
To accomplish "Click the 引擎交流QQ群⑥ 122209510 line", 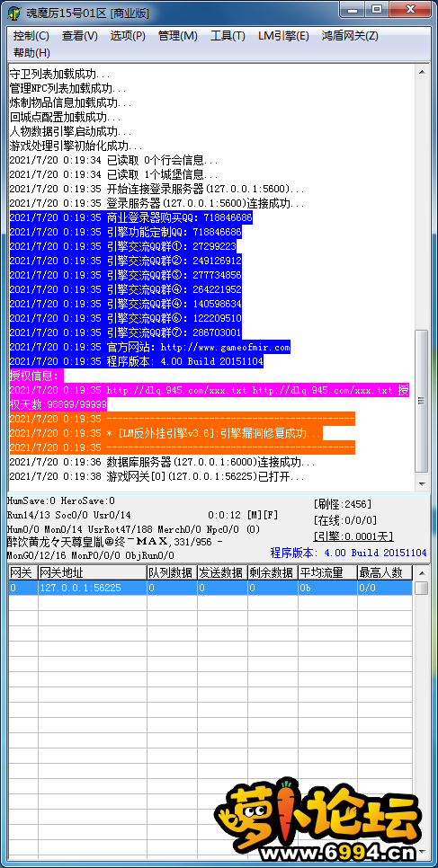I will click(125, 319).
